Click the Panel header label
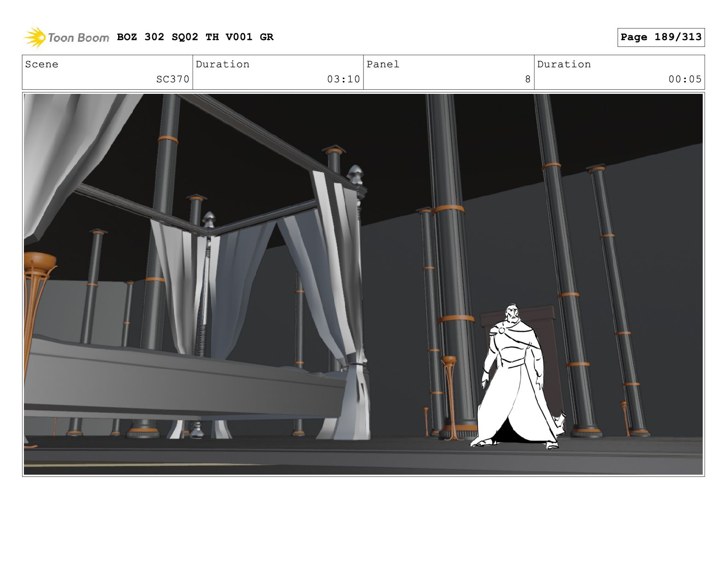The height and width of the screenshot is (563, 728). pyautogui.click(x=383, y=64)
